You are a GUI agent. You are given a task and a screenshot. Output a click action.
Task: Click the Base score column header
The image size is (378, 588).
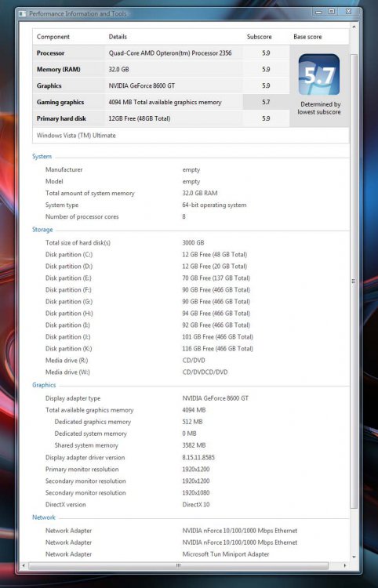(x=307, y=37)
